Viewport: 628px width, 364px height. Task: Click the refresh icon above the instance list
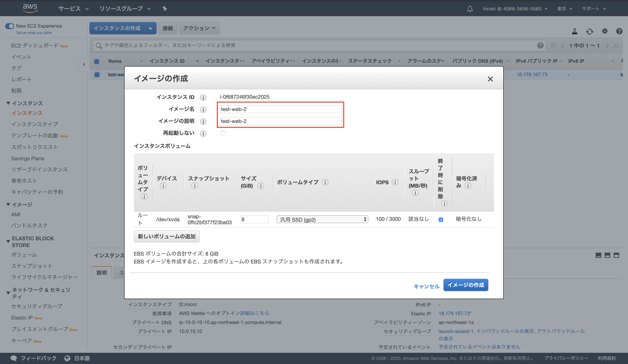[x=590, y=31]
